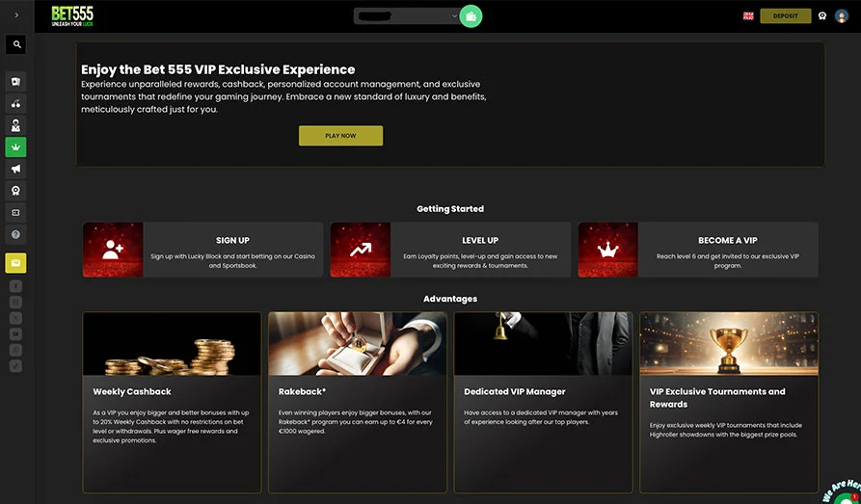Image resolution: width=861 pixels, height=504 pixels.
Task: Open the promotions megaphone icon
Action: pos(16,169)
